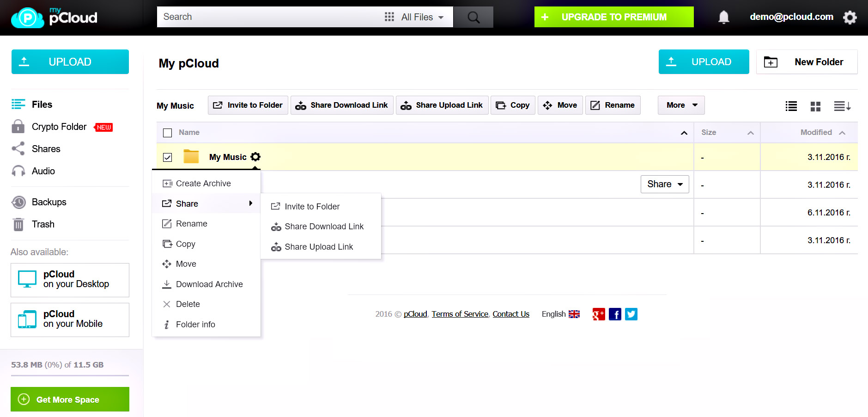Click UPGRADE TO PREMIUM
This screenshot has width=868, height=417.
(614, 17)
